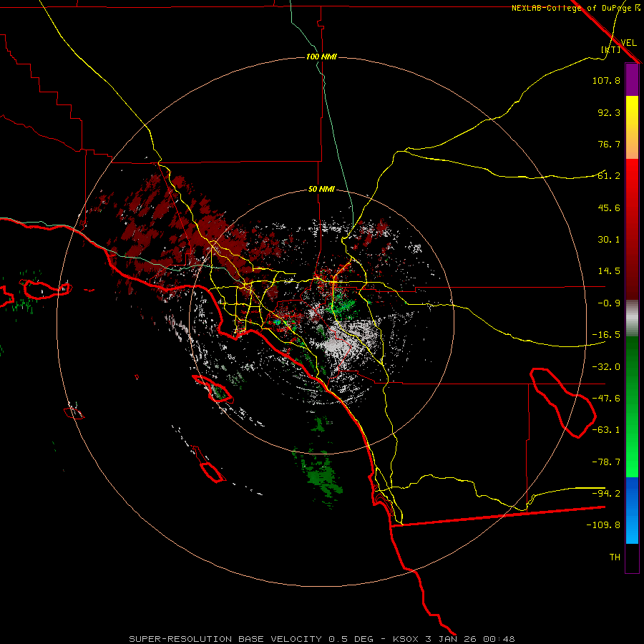This screenshot has width=644, height=644.
Task: Click the 100 NMI range ring label
Action: click(321, 57)
